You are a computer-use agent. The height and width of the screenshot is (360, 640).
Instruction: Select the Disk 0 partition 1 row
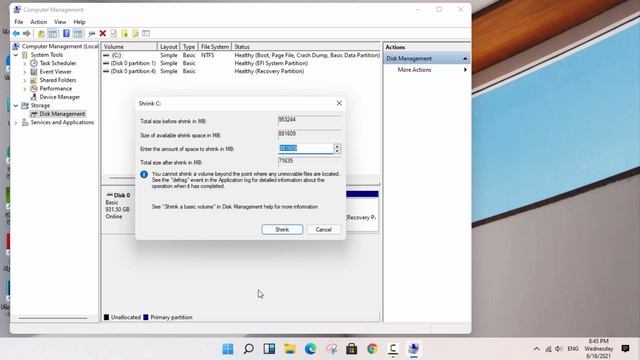[241, 63]
